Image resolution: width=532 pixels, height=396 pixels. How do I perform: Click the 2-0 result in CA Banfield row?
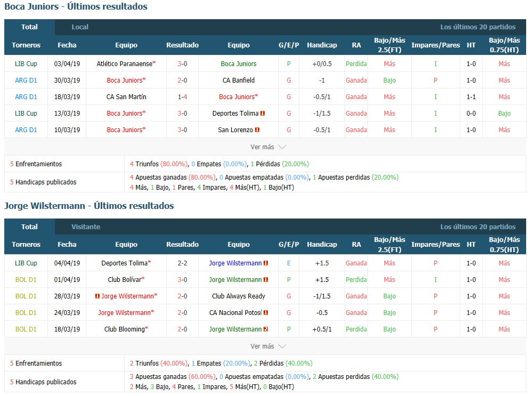click(x=183, y=80)
